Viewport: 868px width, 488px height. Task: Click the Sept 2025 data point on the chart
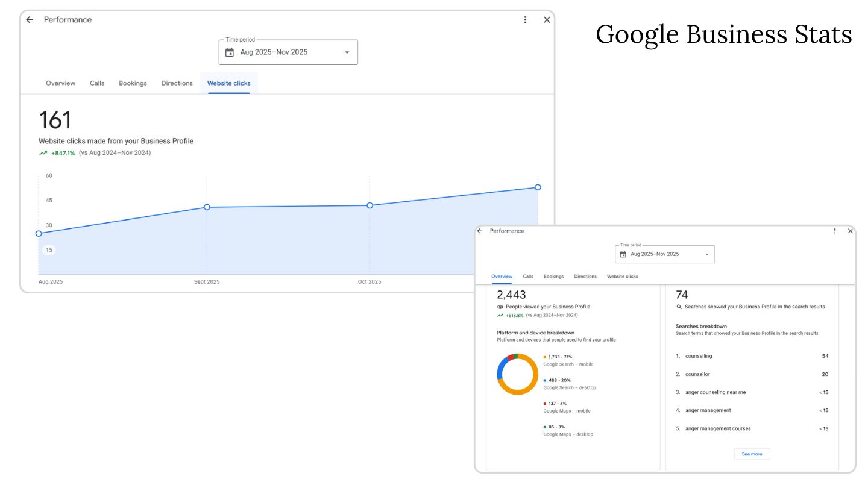(207, 207)
